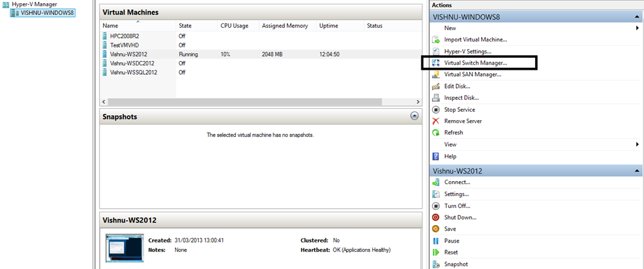Click Connect for Vishnu-WS2012

point(457,182)
